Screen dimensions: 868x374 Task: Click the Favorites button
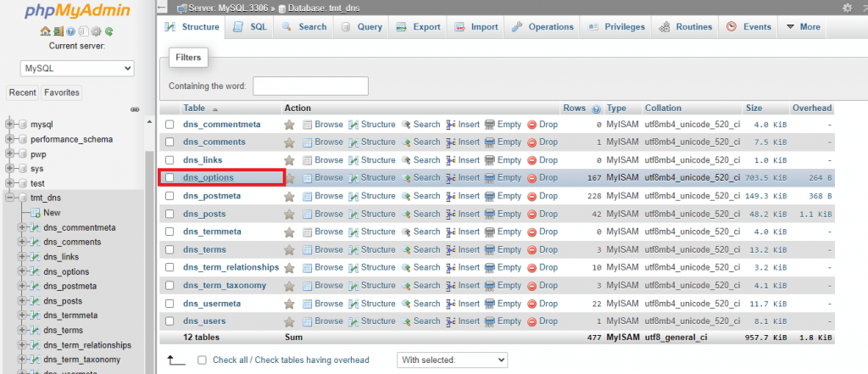pos(61,92)
